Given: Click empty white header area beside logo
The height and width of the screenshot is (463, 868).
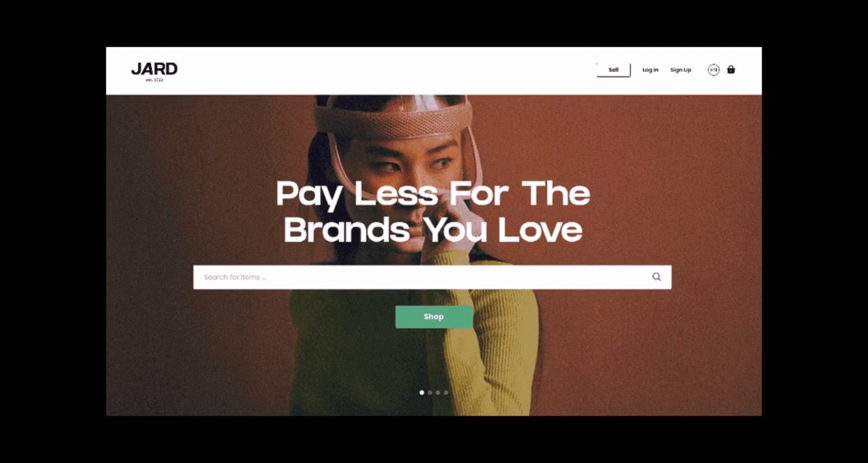Looking at the screenshot, I should click(386, 71).
